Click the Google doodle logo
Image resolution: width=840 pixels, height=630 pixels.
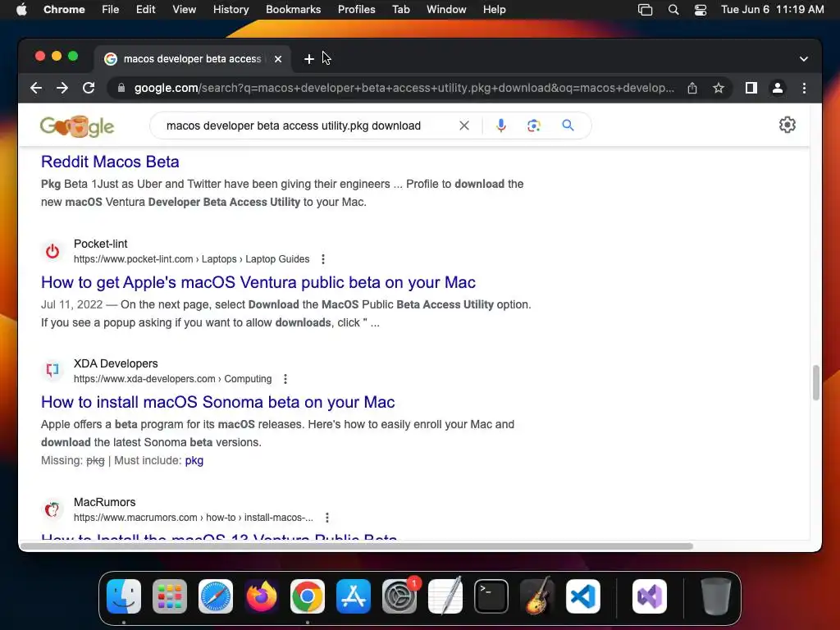77,126
